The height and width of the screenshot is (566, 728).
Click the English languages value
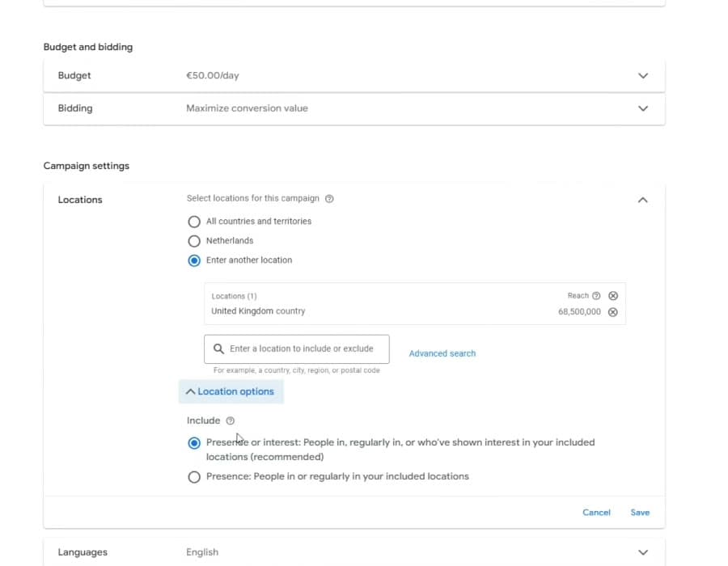click(202, 552)
